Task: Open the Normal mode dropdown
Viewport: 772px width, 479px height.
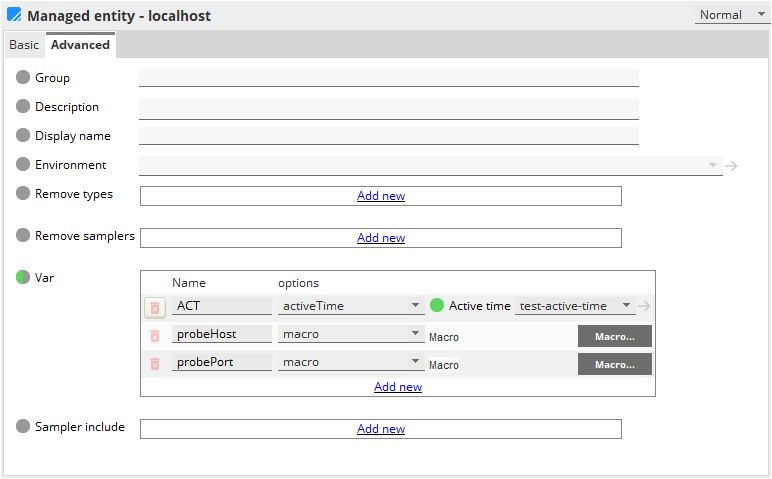Action: (731, 15)
